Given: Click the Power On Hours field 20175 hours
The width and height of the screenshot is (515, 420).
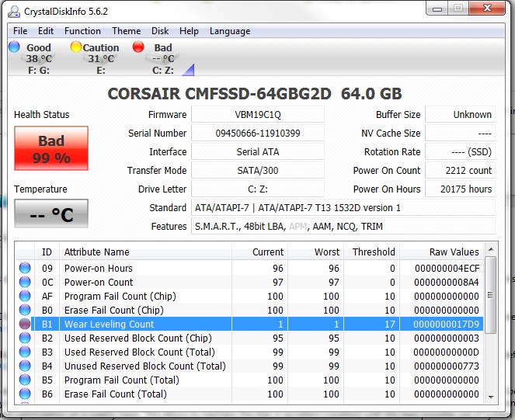Looking at the screenshot, I should pos(460,189).
